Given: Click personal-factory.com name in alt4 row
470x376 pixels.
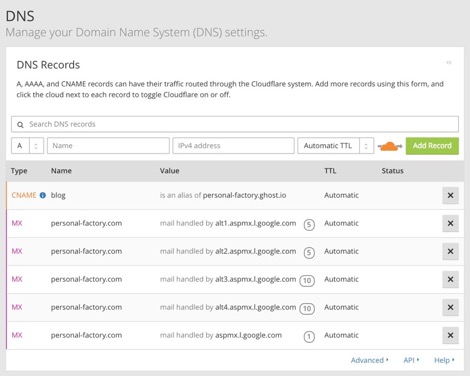Looking at the screenshot, I should point(86,307).
